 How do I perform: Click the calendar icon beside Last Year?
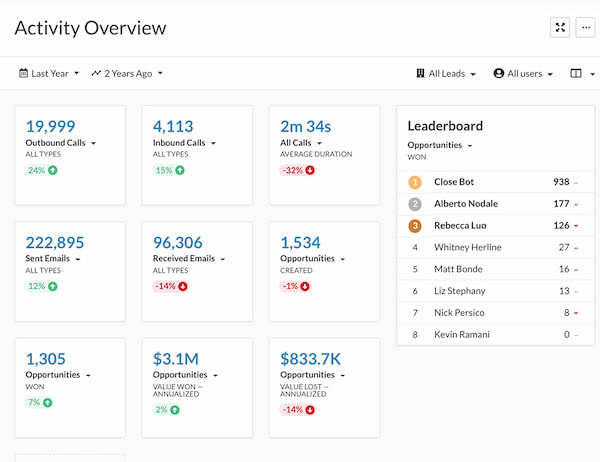pos(24,73)
